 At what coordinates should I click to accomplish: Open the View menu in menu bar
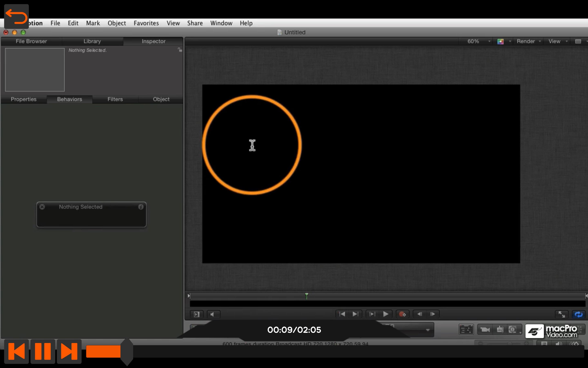[x=173, y=23]
